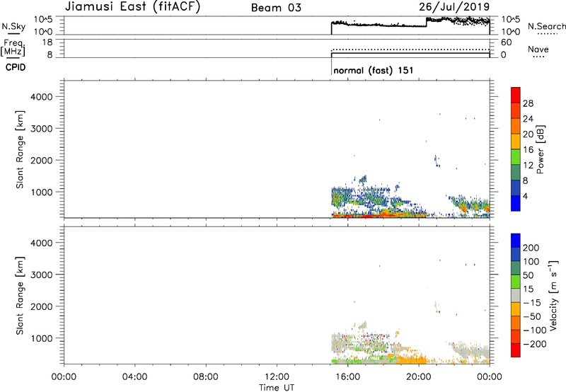This screenshot has width=566, height=392.
Task: Click the yellow -15 to -50 Velocity swatch
Action: (x=516, y=309)
